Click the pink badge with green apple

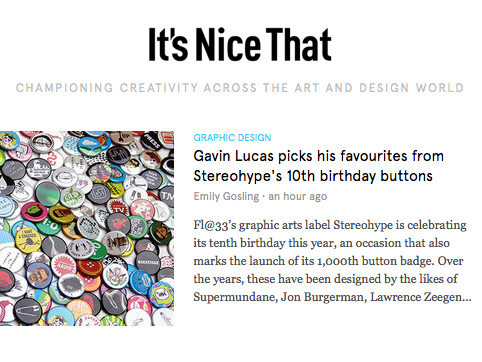pos(34,212)
